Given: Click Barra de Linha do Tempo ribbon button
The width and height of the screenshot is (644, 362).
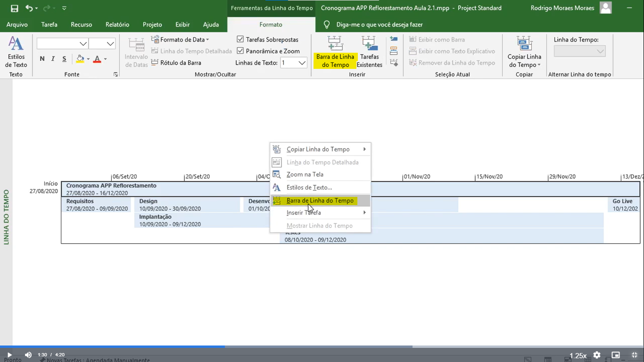Looking at the screenshot, I should coord(335,52).
